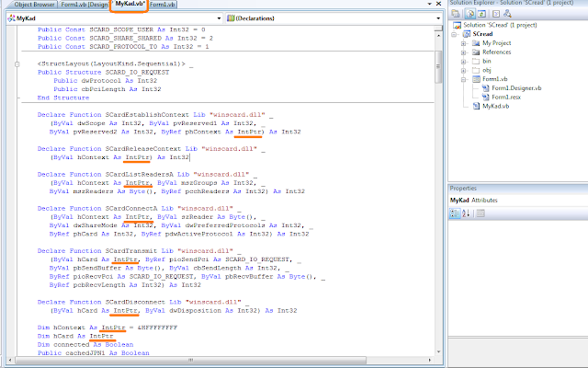The height and width of the screenshot is (368, 588).
Task: Select SCread project label in tree
Action: coord(482,34)
